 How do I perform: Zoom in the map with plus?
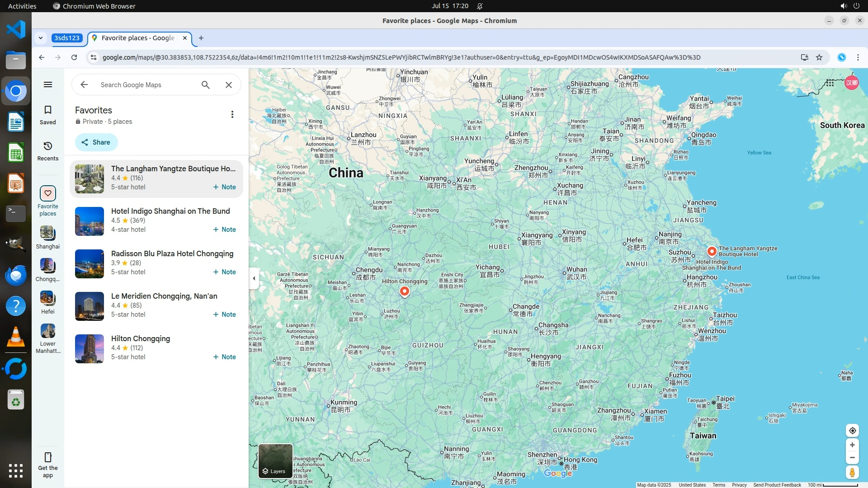pyautogui.click(x=852, y=445)
